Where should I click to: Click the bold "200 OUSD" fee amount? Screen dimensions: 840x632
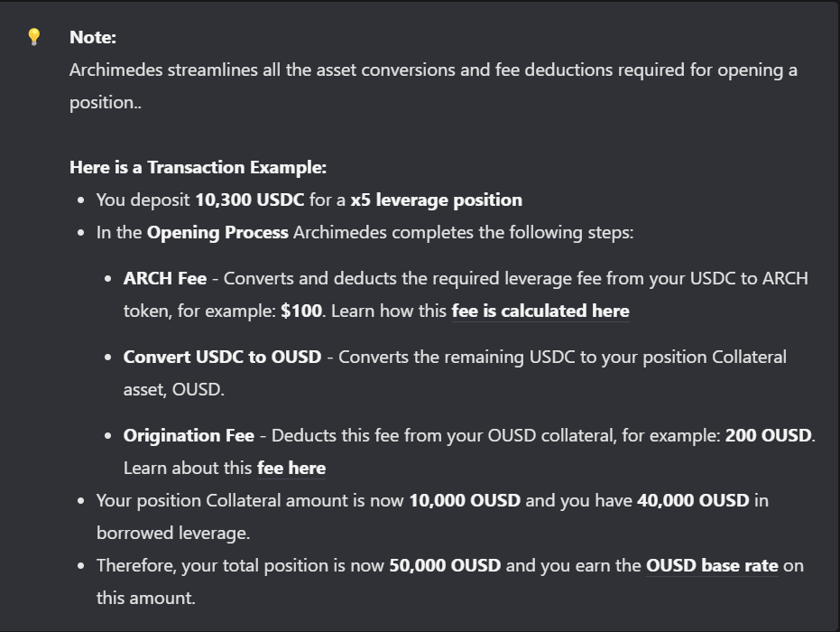pos(768,436)
